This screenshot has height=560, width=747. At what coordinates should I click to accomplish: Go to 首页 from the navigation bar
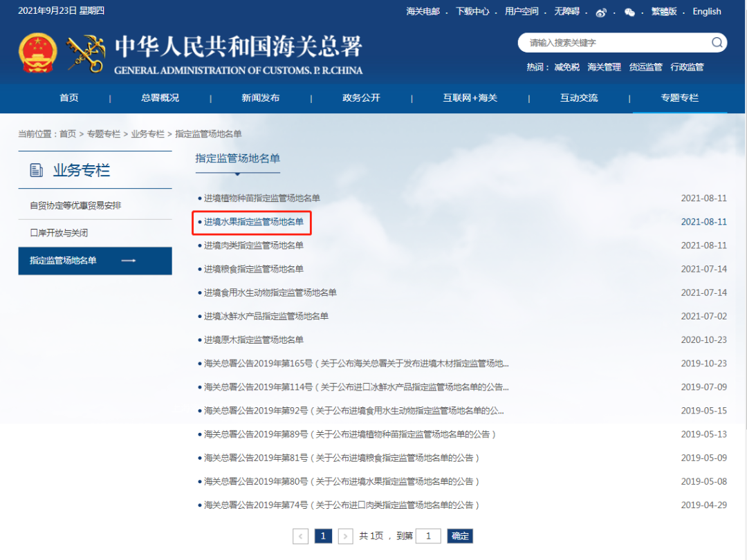pos(69,98)
